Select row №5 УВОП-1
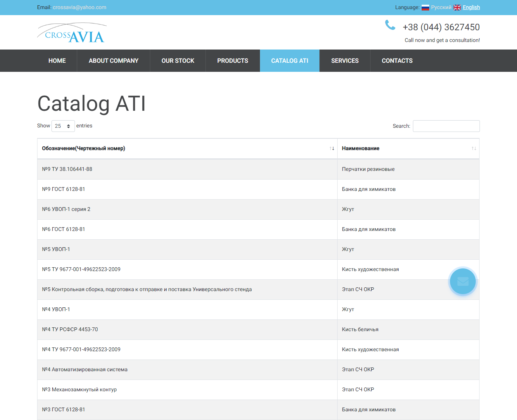The width and height of the screenshot is (517, 420). [258, 250]
